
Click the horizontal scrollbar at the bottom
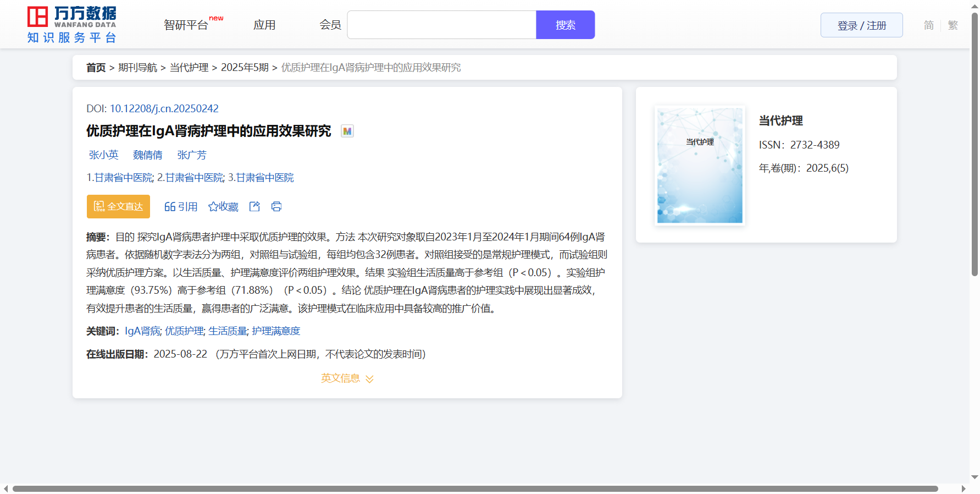coord(475,488)
